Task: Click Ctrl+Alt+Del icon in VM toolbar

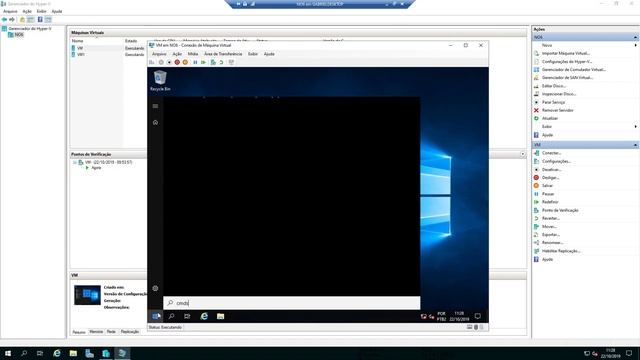Action: point(152,62)
